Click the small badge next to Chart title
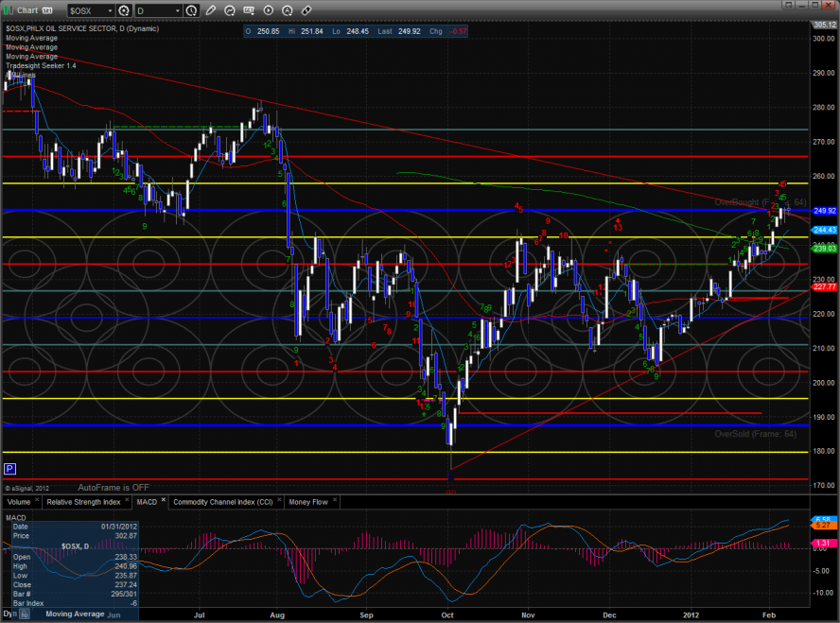 click(x=47, y=10)
